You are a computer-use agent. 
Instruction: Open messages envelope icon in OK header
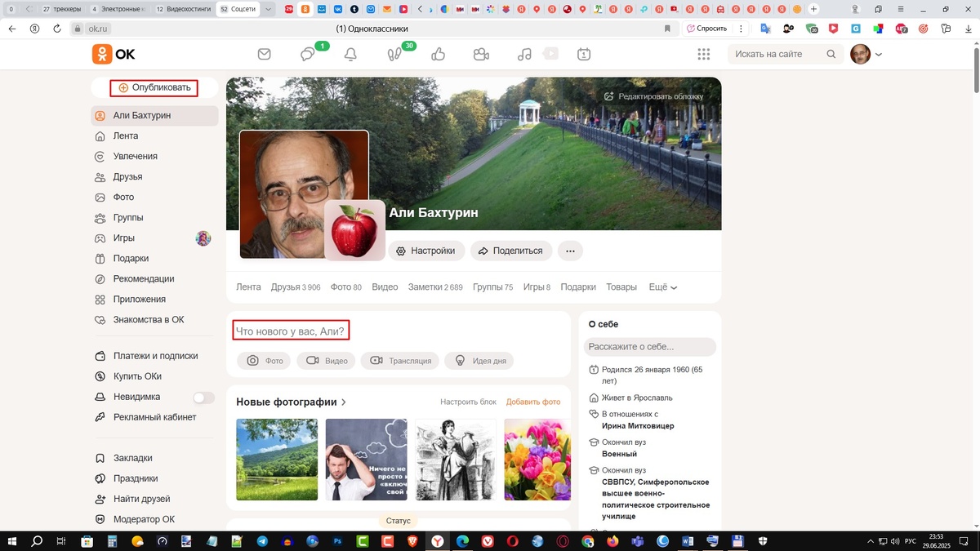pyautogui.click(x=264, y=55)
